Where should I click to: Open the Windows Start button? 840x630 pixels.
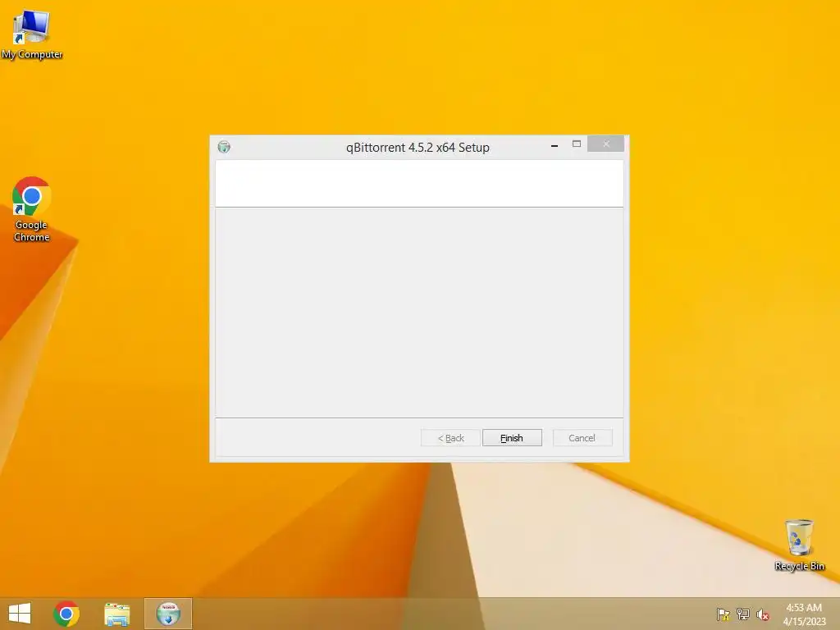point(20,614)
